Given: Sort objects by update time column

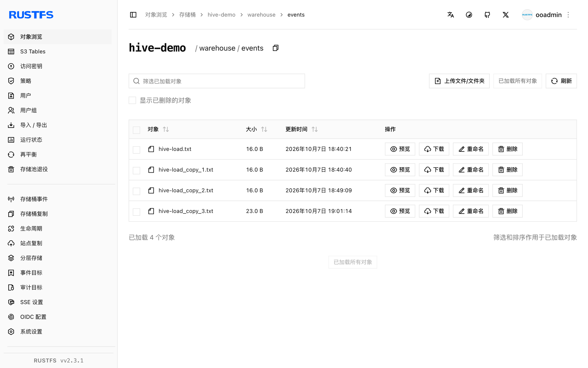Looking at the screenshot, I should (315, 129).
